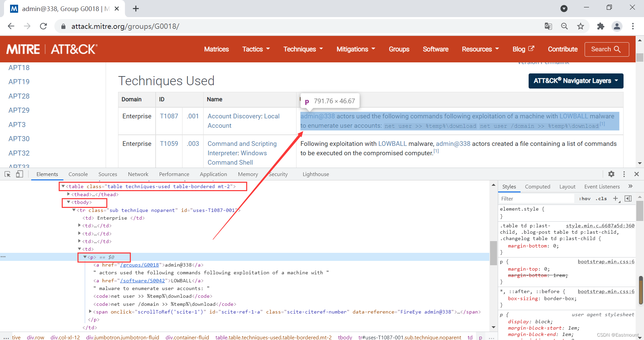Open the translate page icon

[x=548, y=26]
